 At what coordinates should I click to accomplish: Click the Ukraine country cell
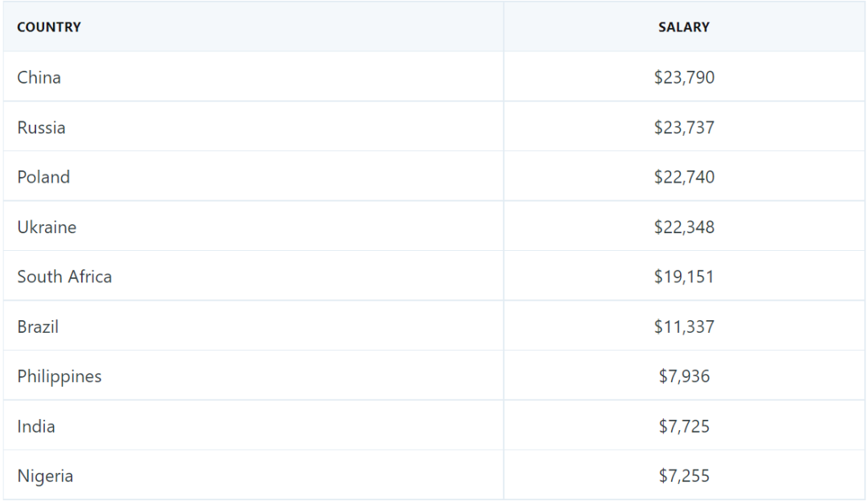pyautogui.click(x=47, y=227)
